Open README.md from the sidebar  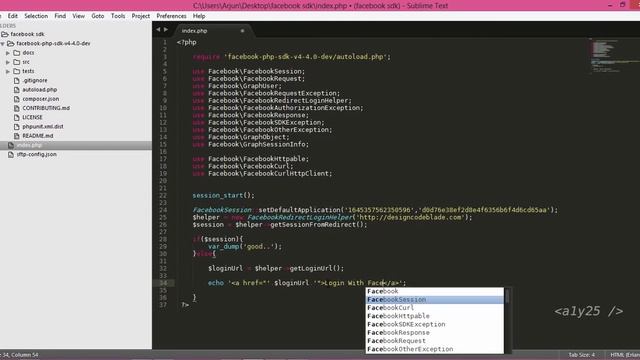[x=38, y=136]
